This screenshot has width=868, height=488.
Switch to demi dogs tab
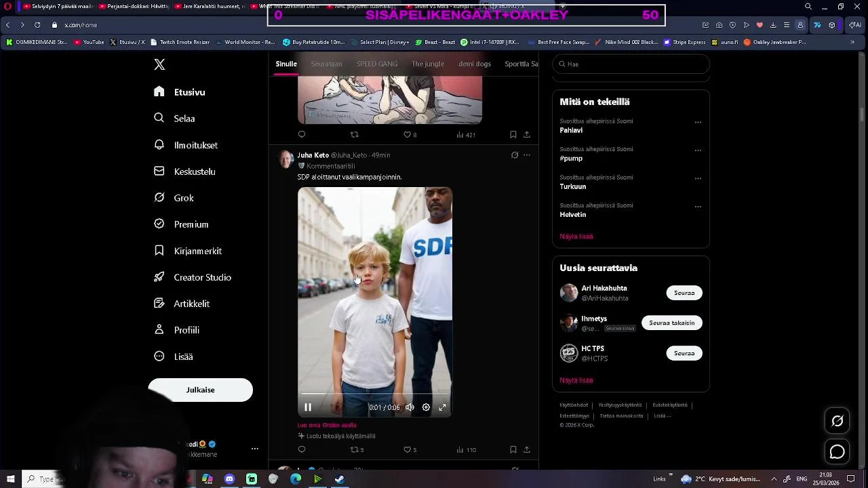coord(475,64)
